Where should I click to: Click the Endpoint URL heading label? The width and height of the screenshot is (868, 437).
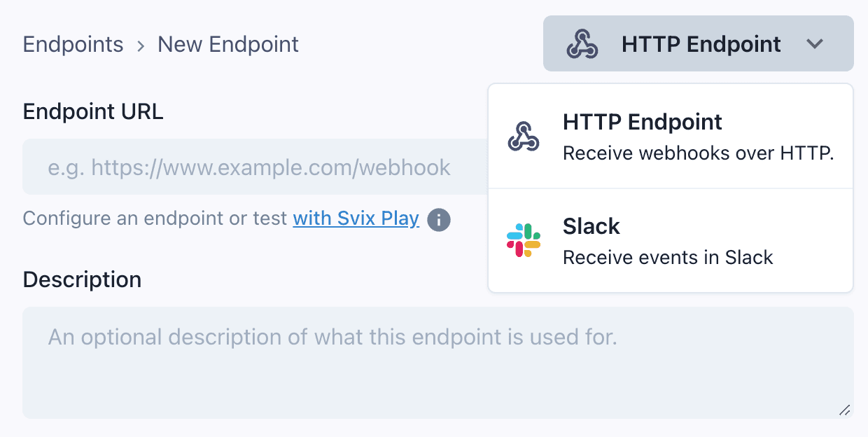tap(92, 111)
